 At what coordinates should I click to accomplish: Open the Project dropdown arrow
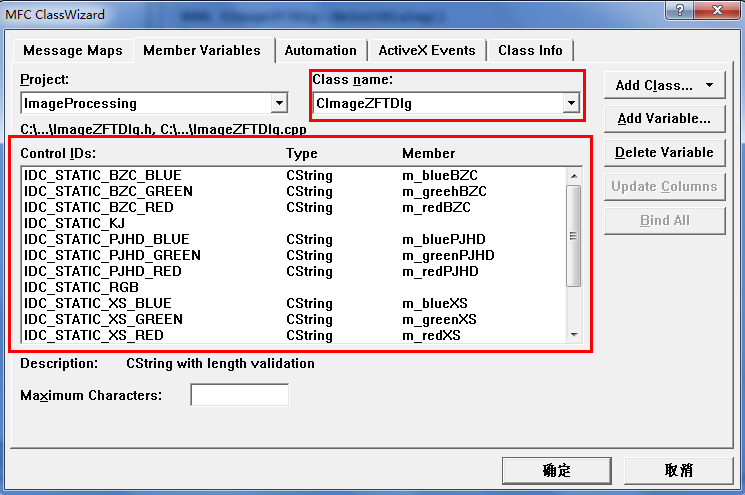(279, 103)
